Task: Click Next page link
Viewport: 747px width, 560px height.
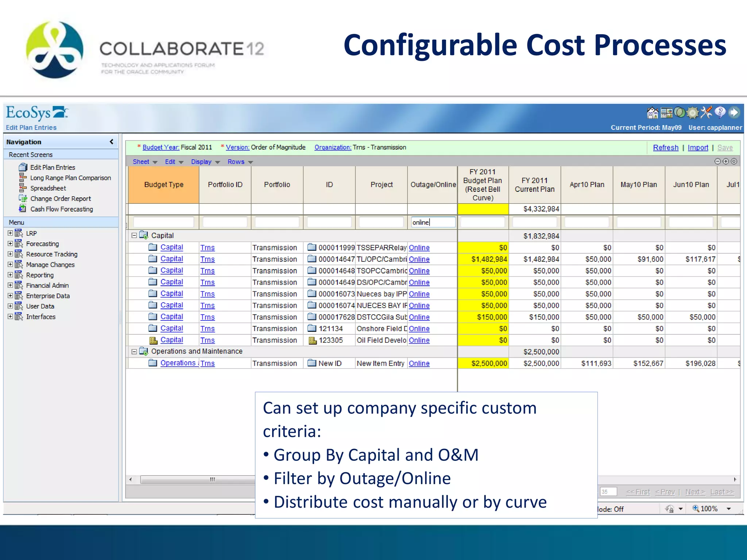Action: click(x=695, y=492)
